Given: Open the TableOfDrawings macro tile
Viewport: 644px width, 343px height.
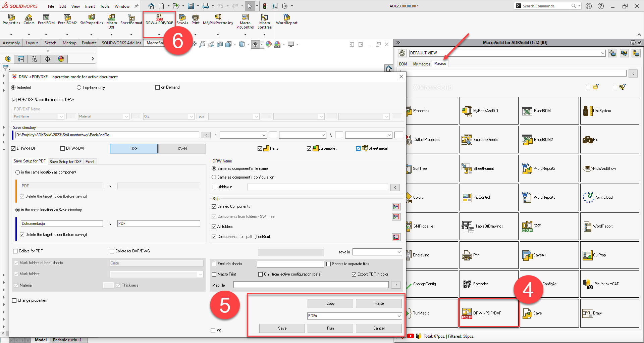Looking at the screenshot, I should tap(489, 226).
